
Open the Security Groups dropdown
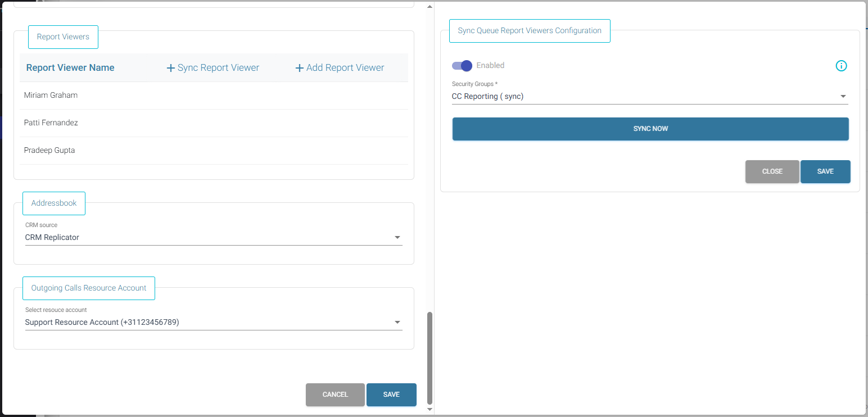pyautogui.click(x=649, y=97)
